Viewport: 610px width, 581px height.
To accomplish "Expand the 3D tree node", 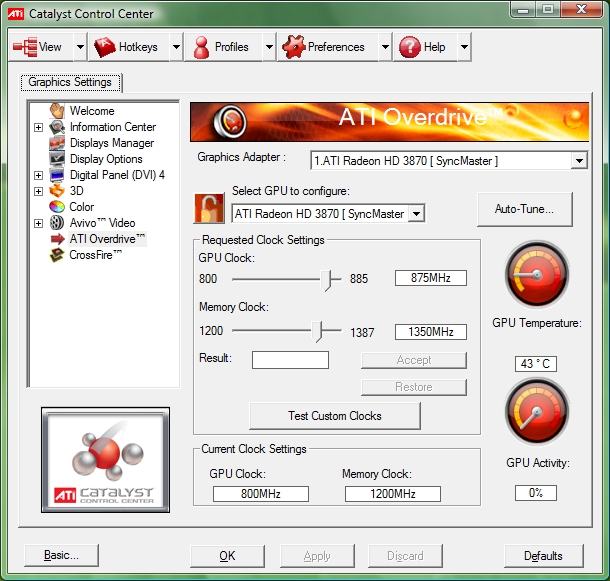I will [x=38, y=191].
